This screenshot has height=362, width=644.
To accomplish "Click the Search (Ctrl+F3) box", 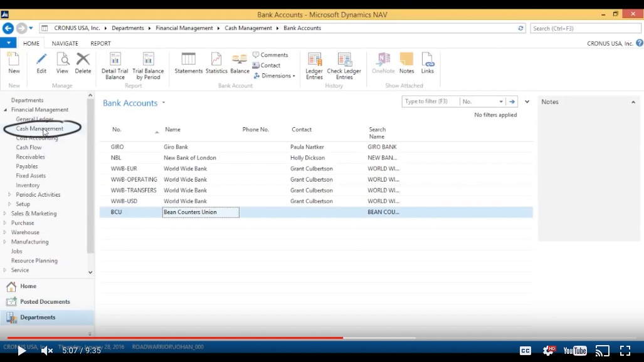I will click(585, 28).
